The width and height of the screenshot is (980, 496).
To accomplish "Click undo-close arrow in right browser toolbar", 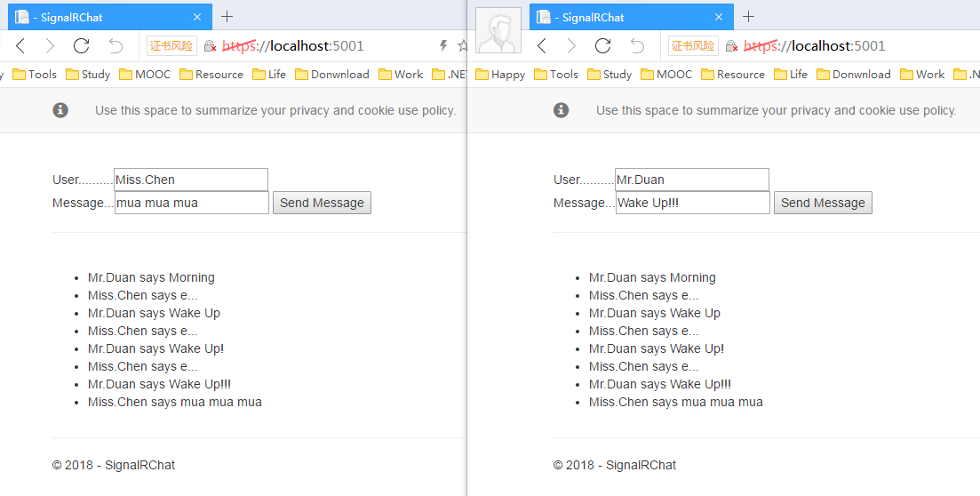I will (637, 45).
